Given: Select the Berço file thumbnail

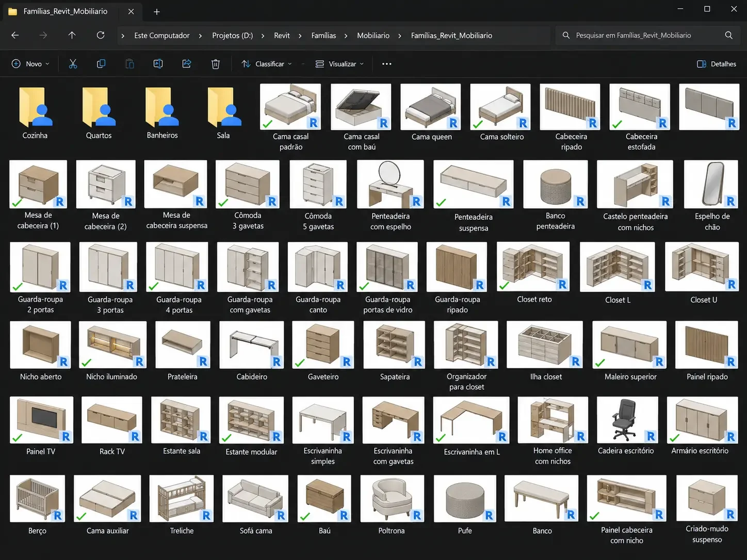Looking at the screenshot, I should pos(38,499).
